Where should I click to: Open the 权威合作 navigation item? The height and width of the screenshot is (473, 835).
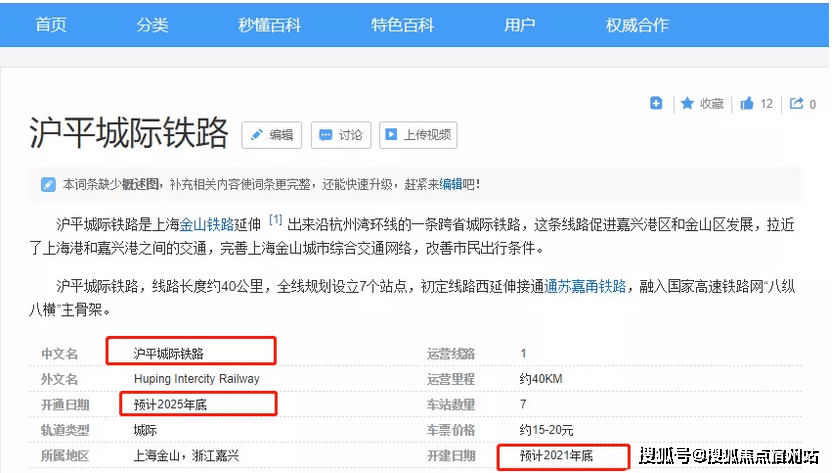(x=637, y=25)
